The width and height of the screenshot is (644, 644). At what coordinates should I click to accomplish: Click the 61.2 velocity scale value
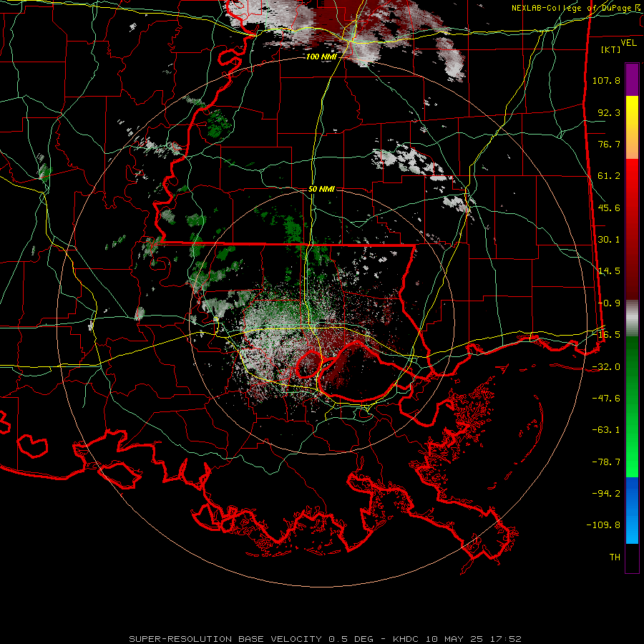pyautogui.click(x=609, y=176)
